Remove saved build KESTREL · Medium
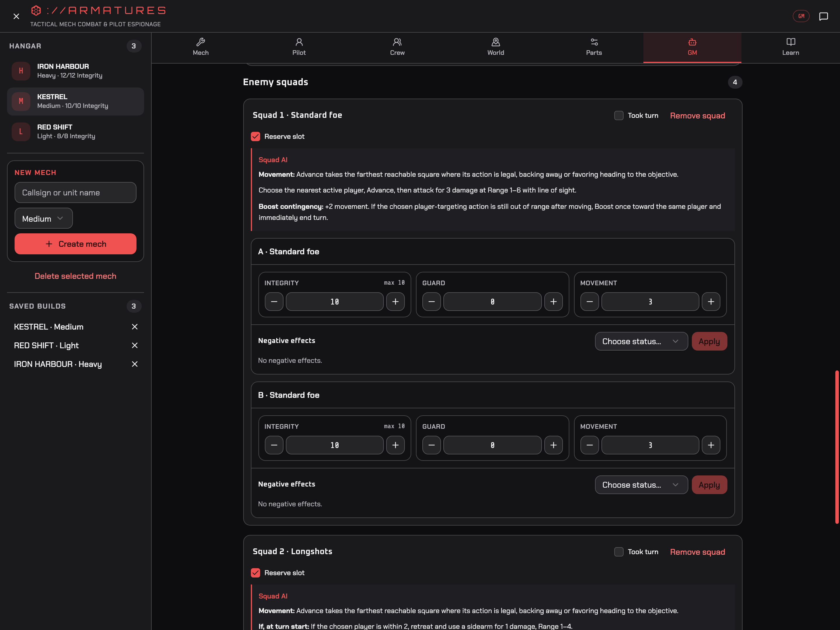 [x=134, y=327]
